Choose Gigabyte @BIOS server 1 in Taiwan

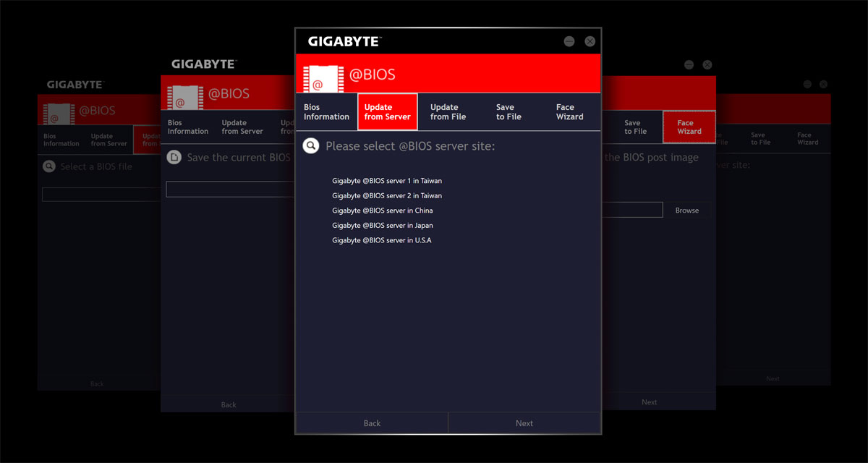(387, 181)
